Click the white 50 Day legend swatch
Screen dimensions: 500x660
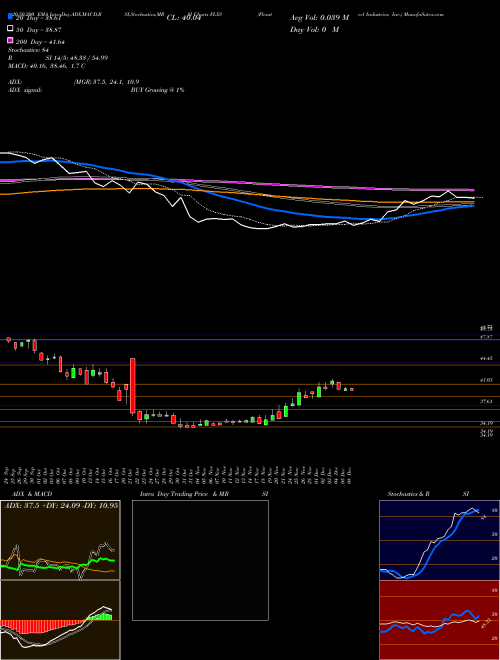click(x=10, y=29)
